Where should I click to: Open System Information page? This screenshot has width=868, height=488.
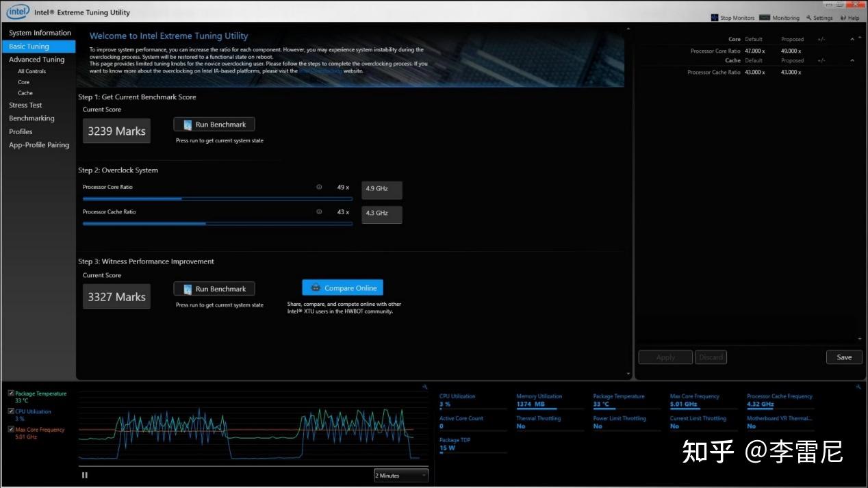click(x=40, y=33)
